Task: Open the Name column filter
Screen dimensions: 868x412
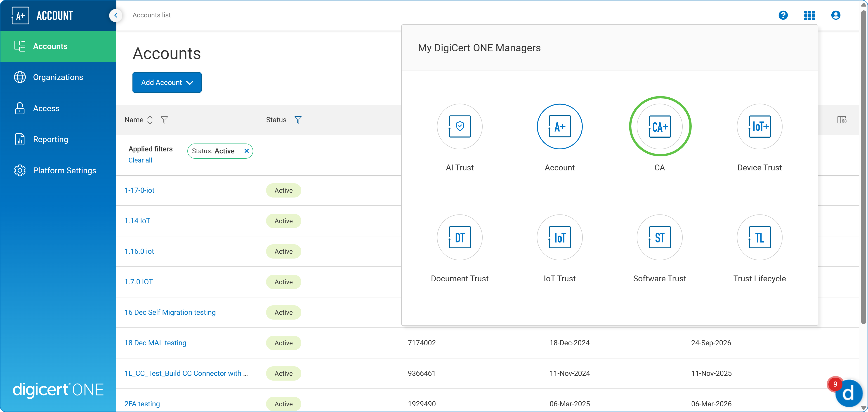Action: click(x=164, y=120)
